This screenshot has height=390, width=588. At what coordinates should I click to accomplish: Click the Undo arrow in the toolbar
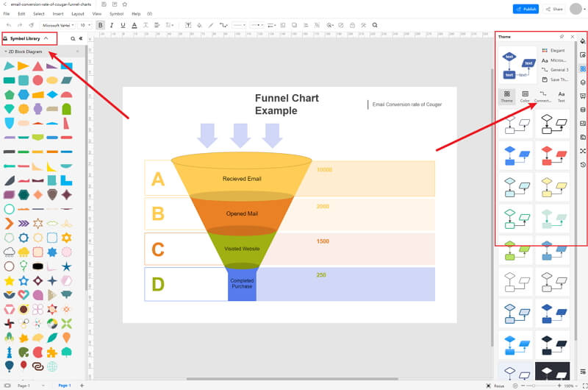pyautogui.click(x=8, y=25)
